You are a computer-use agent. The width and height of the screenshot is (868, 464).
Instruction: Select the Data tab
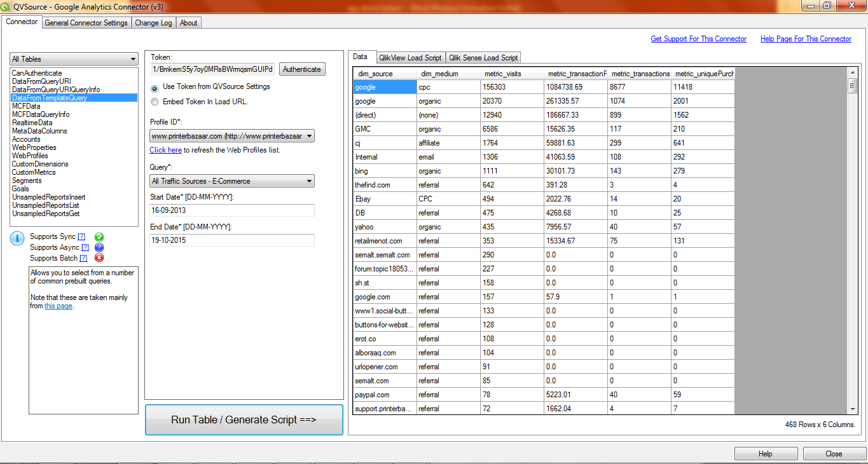(360, 57)
